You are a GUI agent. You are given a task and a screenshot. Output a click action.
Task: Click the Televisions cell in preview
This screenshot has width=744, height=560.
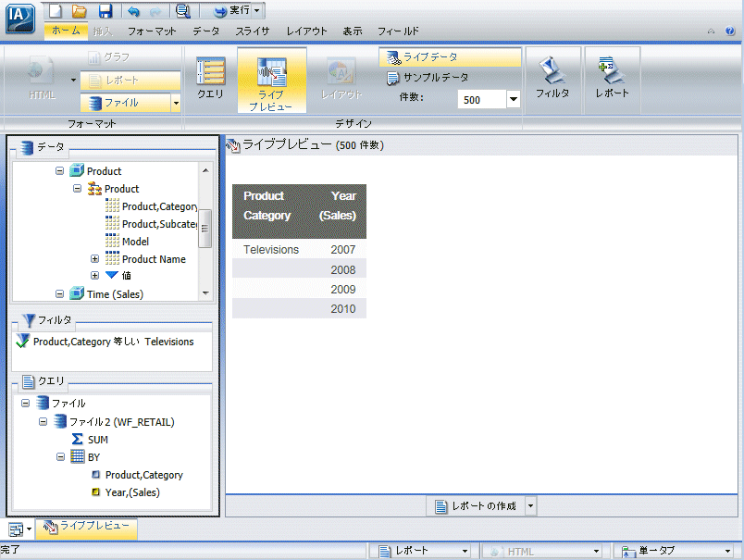(x=271, y=250)
